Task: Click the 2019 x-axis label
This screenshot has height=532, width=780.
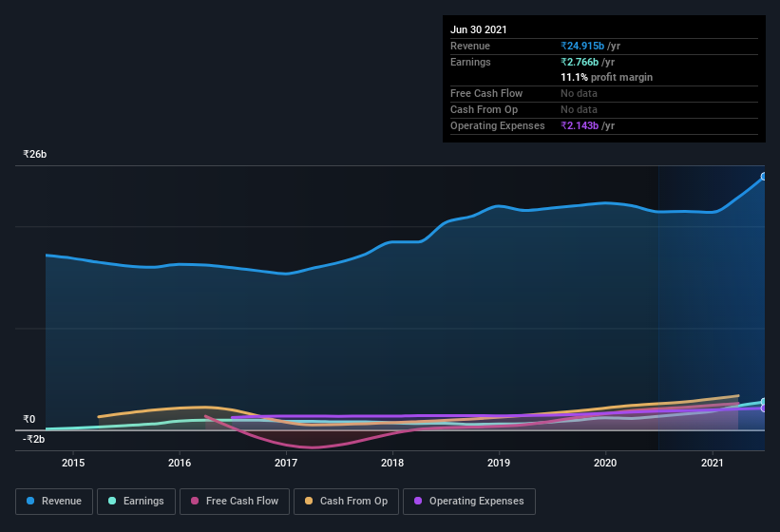Action: pos(499,463)
